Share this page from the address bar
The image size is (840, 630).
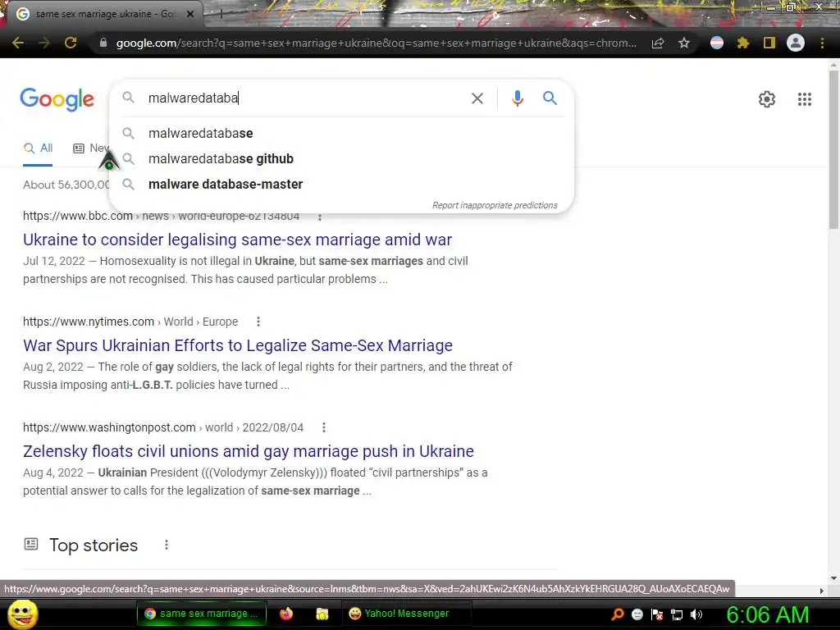pyautogui.click(x=658, y=43)
